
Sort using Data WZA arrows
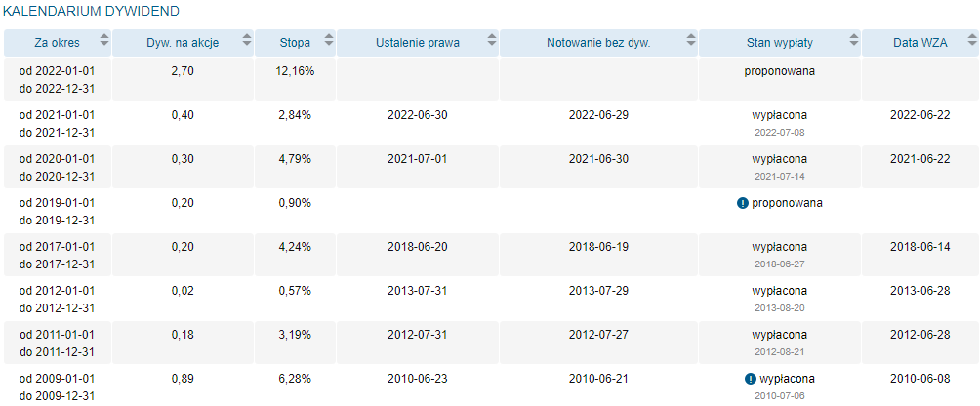pyautogui.click(x=971, y=41)
